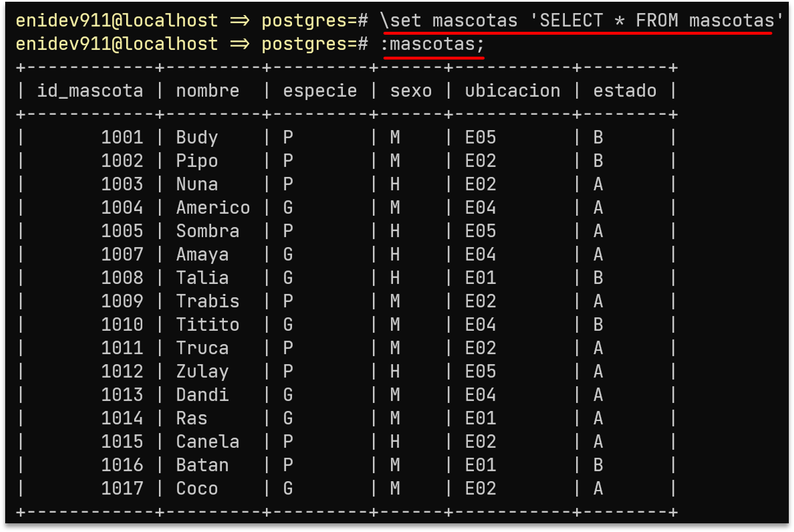Select the nombre column header
The image size is (794, 532).
point(208,91)
